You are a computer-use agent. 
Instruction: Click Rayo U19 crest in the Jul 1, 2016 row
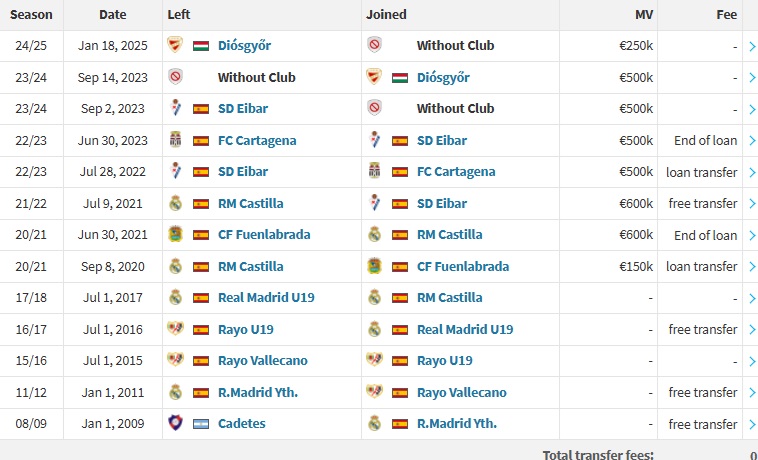(175, 329)
